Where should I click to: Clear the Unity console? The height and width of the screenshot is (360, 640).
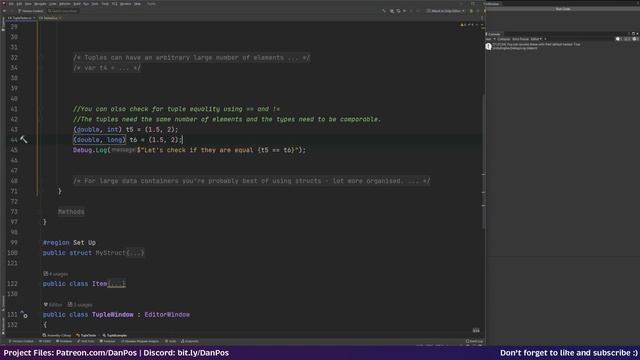[x=488, y=39]
